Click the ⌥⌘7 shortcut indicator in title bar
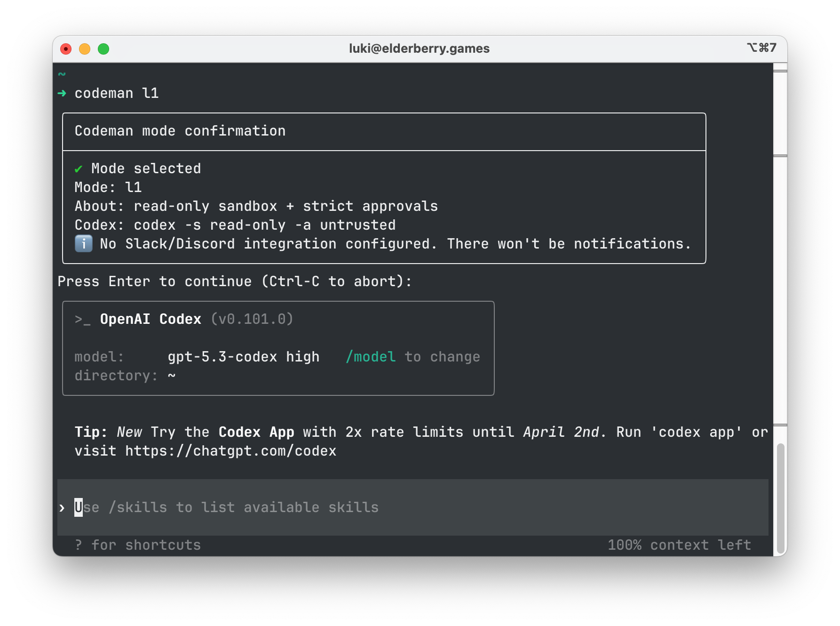 click(761, 48)
